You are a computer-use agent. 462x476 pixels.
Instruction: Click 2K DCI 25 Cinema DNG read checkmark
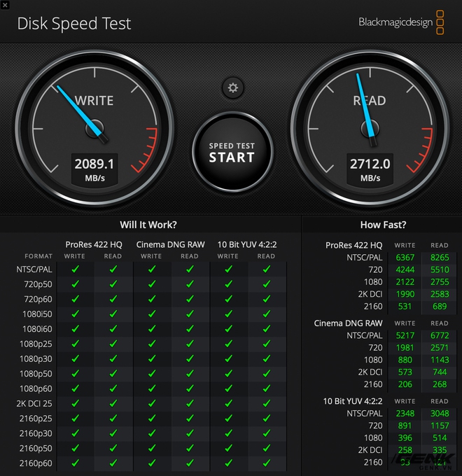(190, 403)
